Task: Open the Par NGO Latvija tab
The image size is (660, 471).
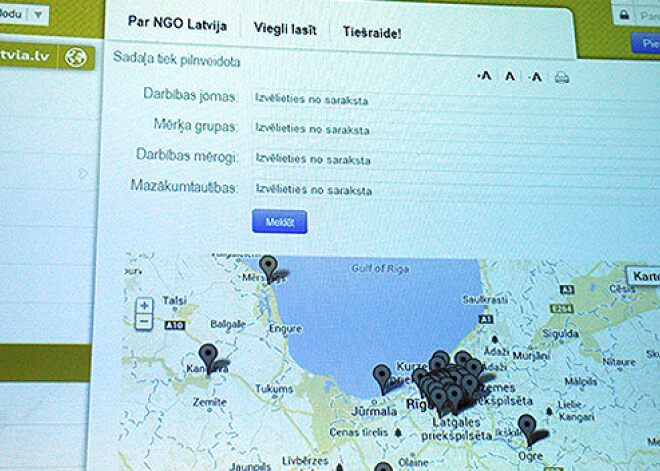Action: pos(176,24)
